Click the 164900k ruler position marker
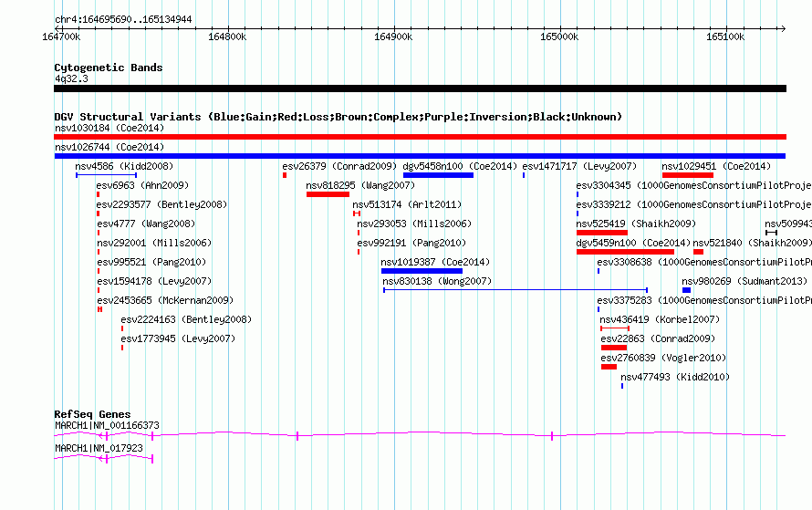This screenshot has height=510, width=812. pos(393,36)
